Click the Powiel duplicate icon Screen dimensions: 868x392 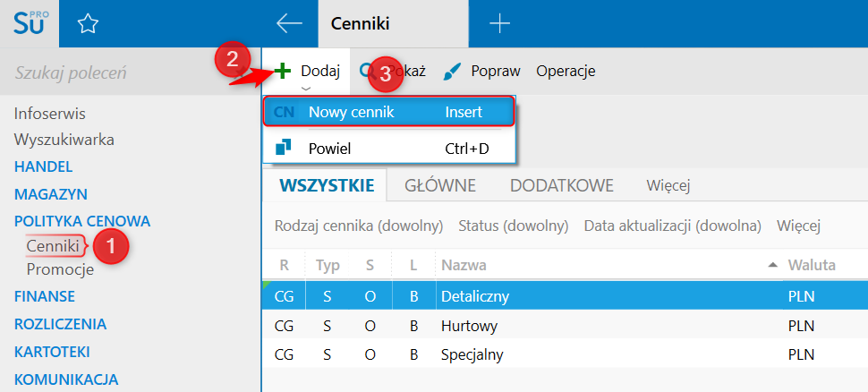pos(284,148)
